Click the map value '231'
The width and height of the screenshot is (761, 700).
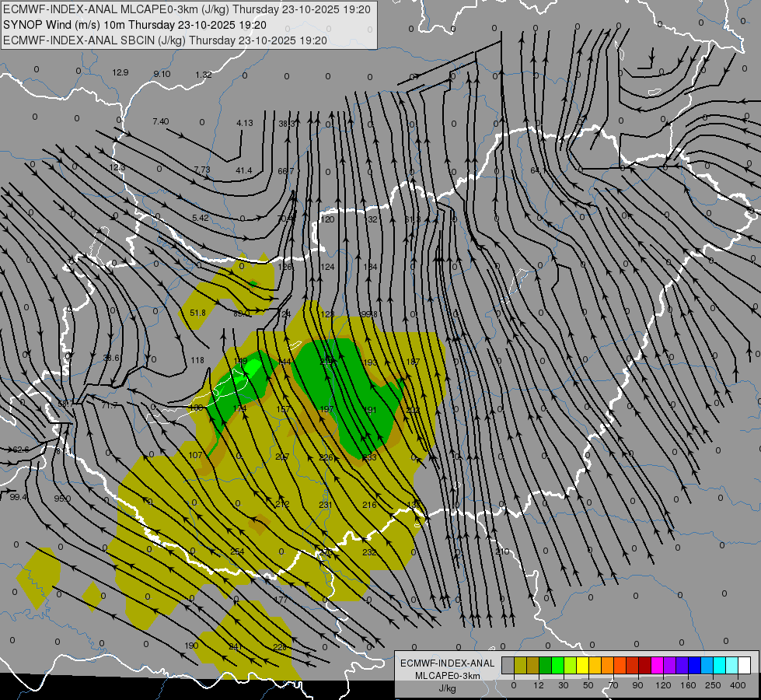click(326, 506)
